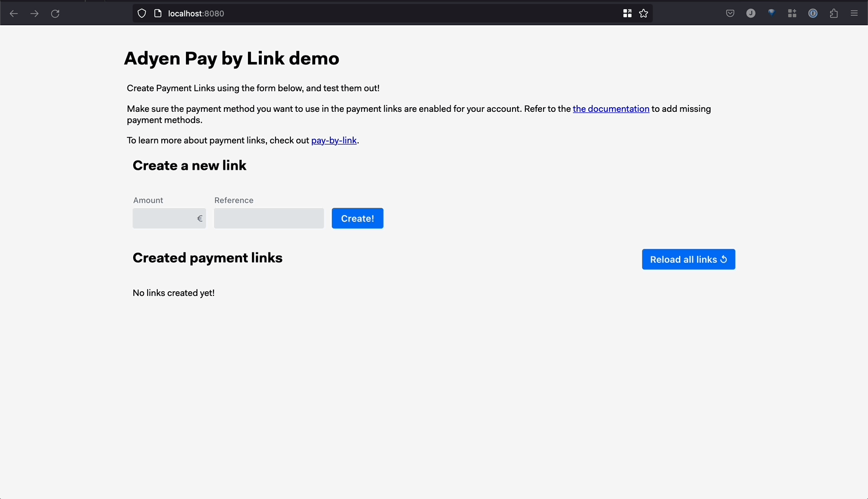Screen dimensions: 868x499
Task: Open the grid-plus extension icon
Action: (x=792, y=13)
